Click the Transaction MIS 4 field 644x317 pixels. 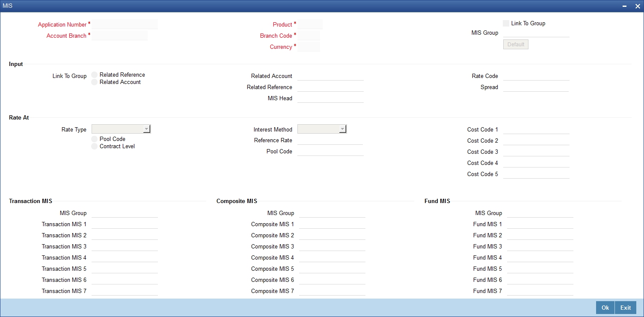pyautogui.click(x=125, y=257)
